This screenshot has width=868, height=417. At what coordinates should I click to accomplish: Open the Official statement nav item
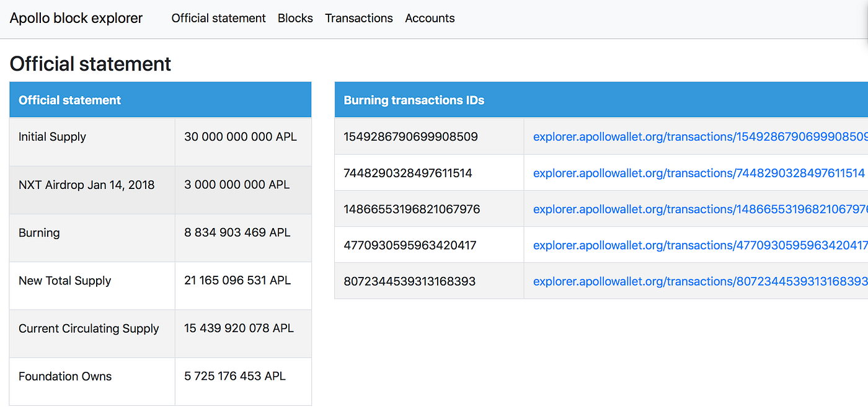point(218,18)
